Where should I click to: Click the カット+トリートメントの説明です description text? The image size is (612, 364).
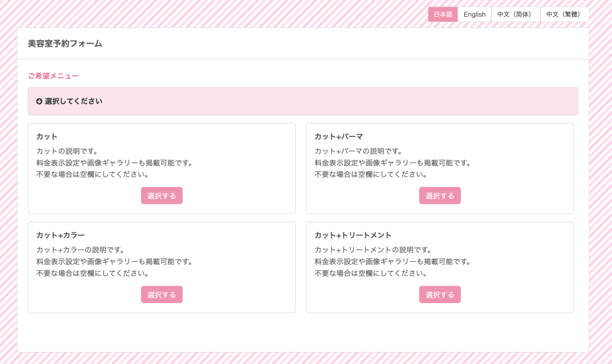[373, 250]
